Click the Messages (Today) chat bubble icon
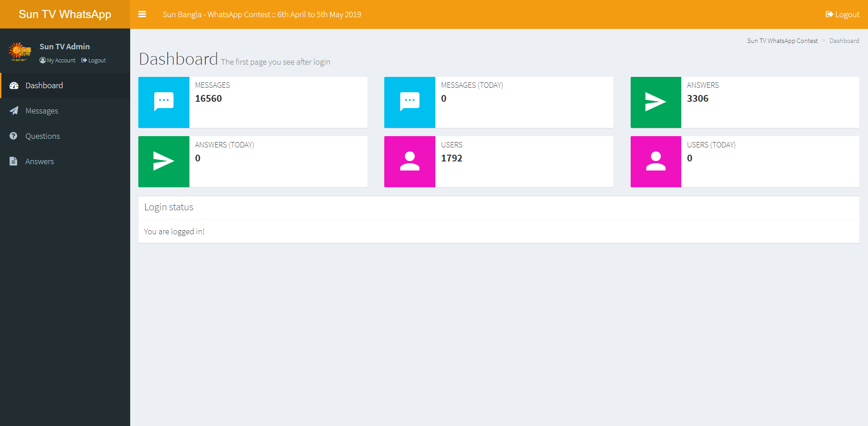The height and width of the screenshot is (426, 868). [410, 102]
